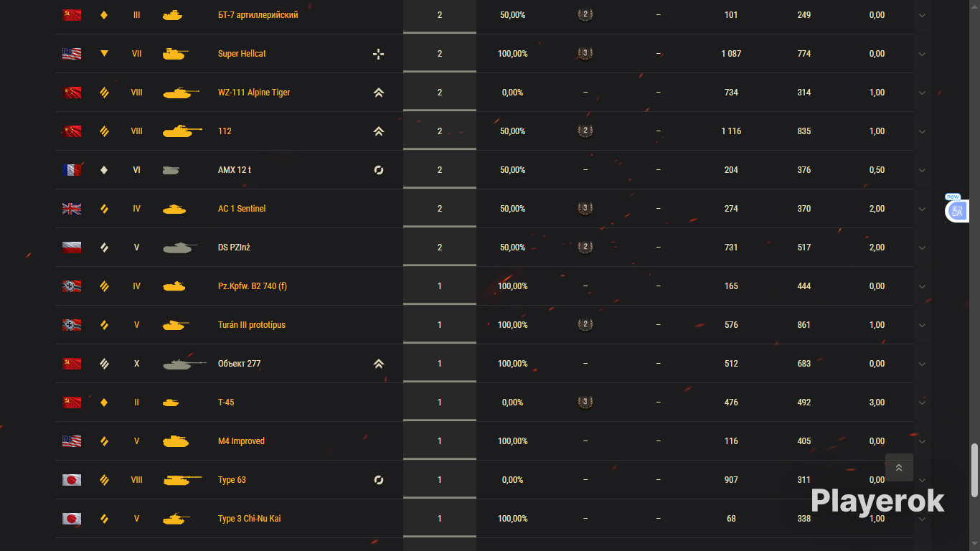Click the translate extension icon

957,211
